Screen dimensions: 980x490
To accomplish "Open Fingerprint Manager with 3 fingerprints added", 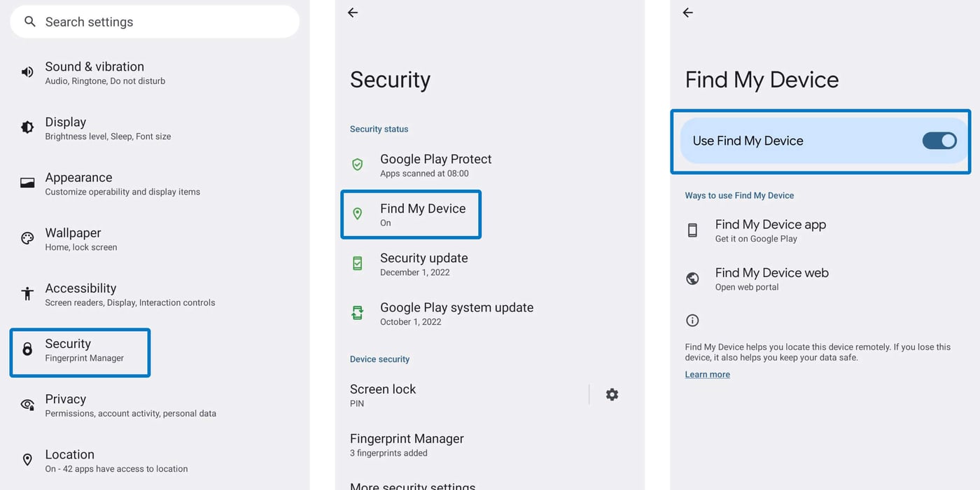I will coord(407,444).
